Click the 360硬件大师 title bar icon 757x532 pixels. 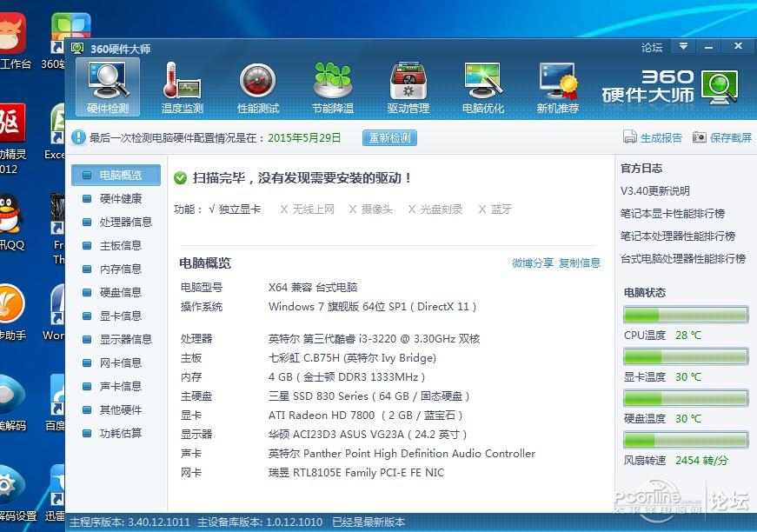(x=77, y=49)
